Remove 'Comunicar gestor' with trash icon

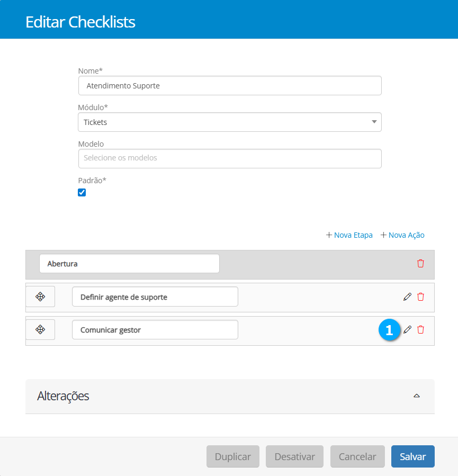pyautogui.click(x=420, y=330)
